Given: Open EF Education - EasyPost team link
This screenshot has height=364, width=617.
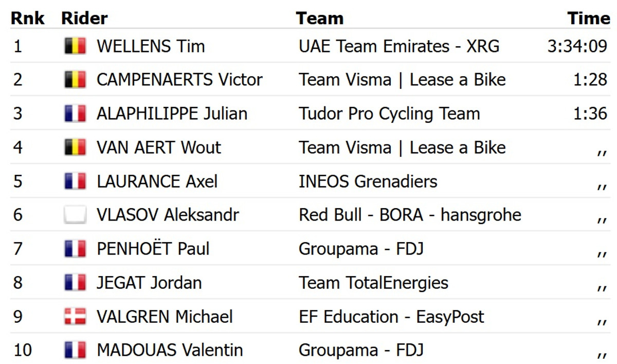Looking at the screenshot, I should click(x=391, y=317).
